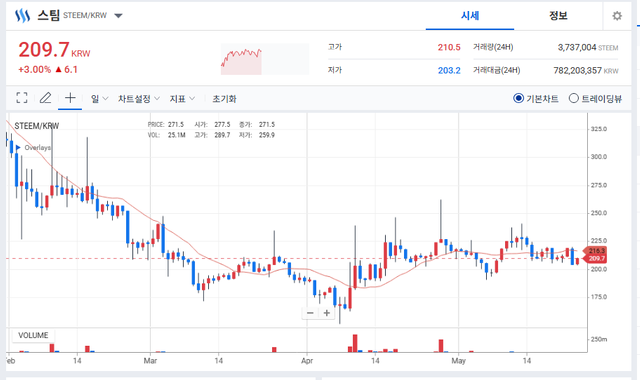Zoom out the chart with minus button

pos(310,313)
